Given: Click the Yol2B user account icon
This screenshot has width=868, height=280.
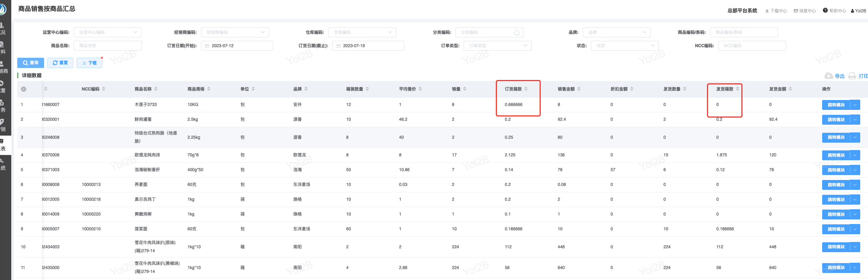Looking at the screenshot, I should [852, 11].
